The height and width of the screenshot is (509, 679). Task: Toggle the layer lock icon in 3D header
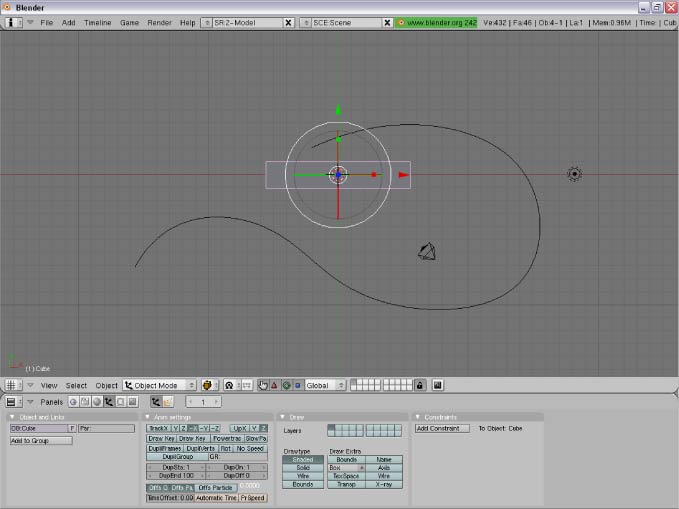(x=420, y=385)
